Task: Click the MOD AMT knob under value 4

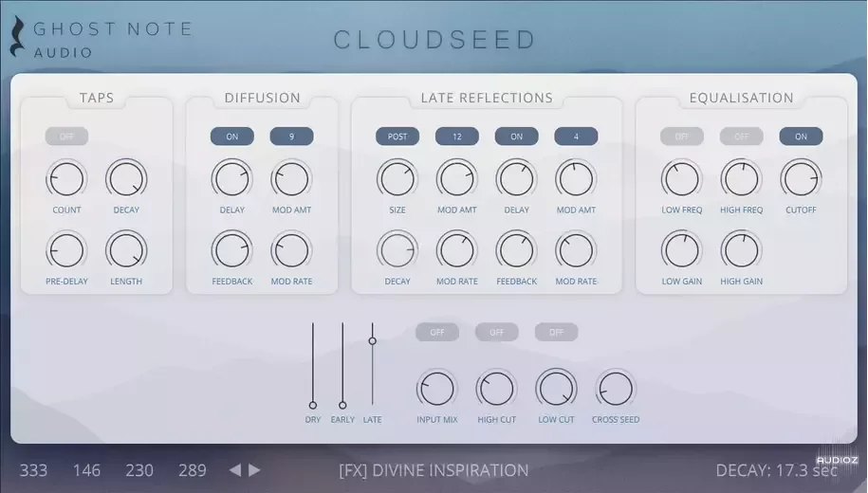Action: [576, 179]
